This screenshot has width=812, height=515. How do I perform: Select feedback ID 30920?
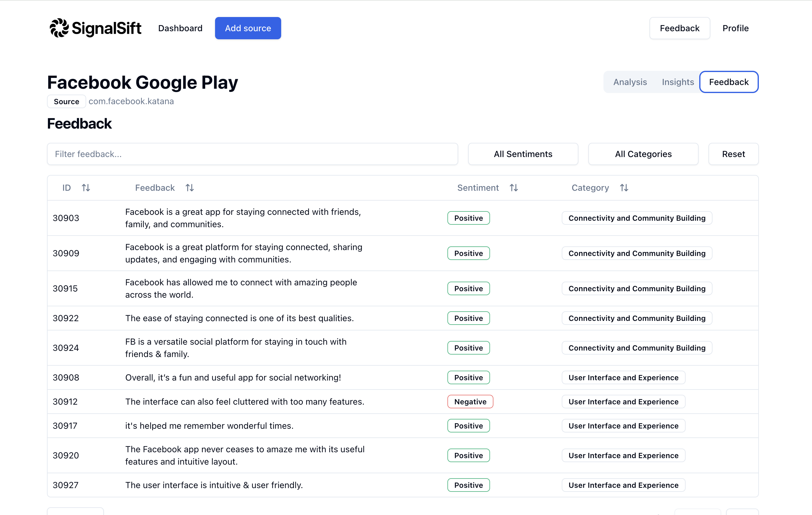[66, 455]
